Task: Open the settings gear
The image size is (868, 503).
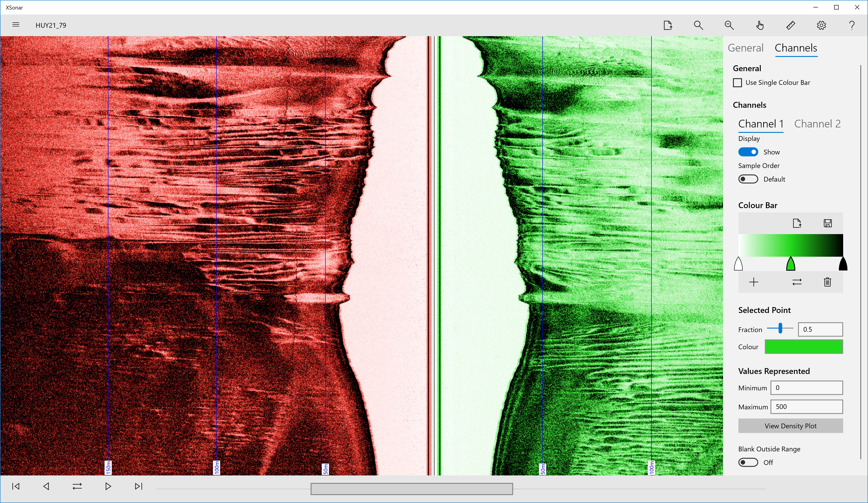Action: coord(821,25)
